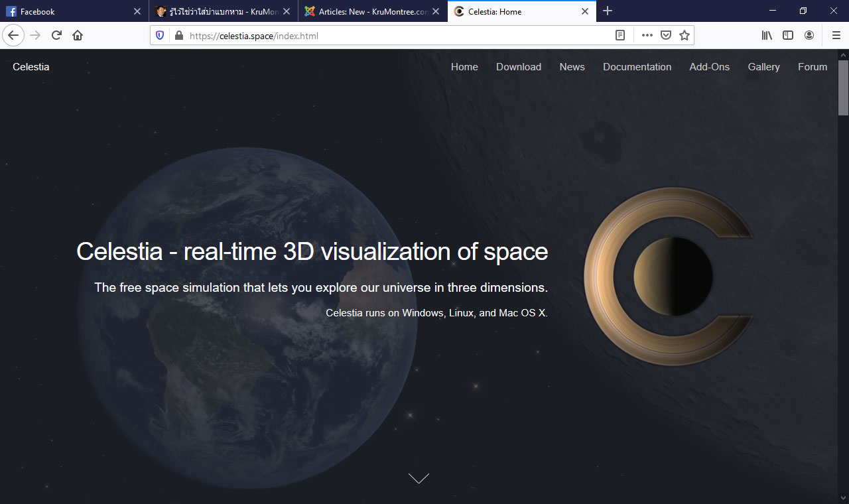Screen dimensions: 849x504
Task: Click the scroll-down chevron arrow
Action: point(419,478)
